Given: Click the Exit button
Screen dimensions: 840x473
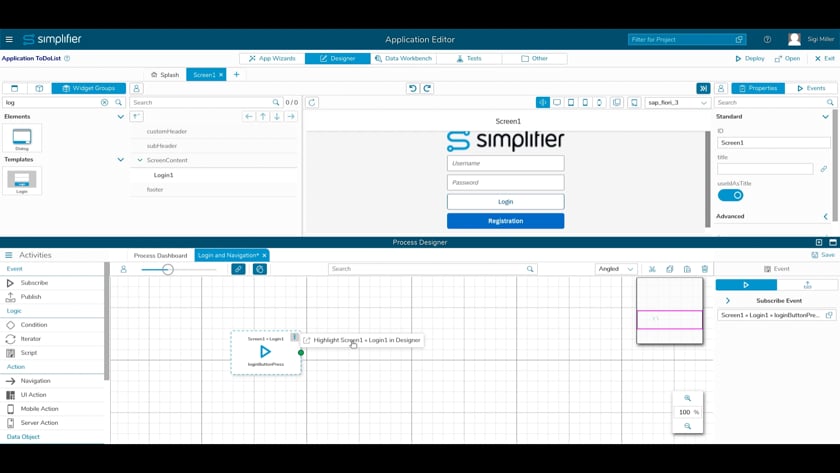Looking at the screenshot, I should pos(824,58).
